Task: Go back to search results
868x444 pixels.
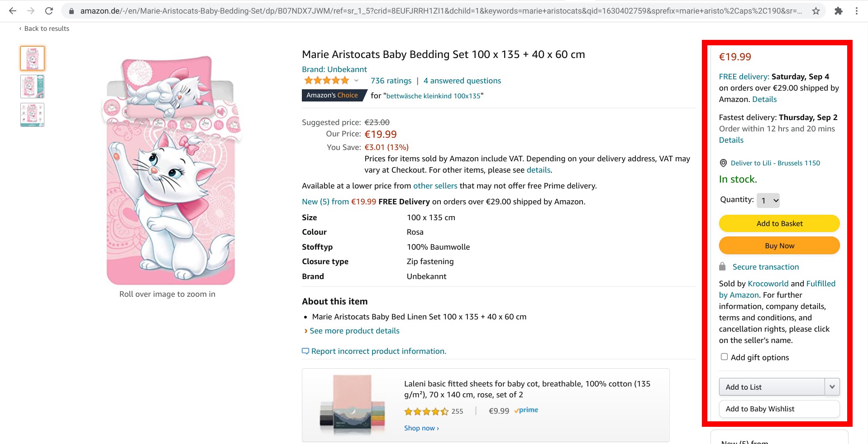Action: click(x=44, y=29)
